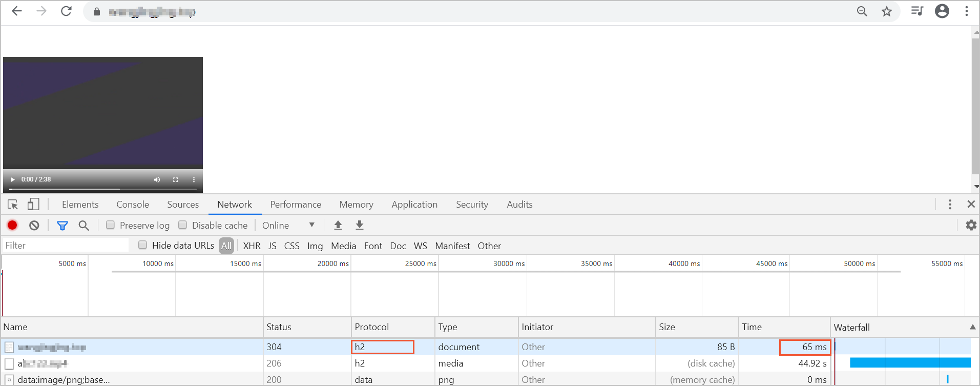Click the browser forward arrow

(x=41, y=11)
